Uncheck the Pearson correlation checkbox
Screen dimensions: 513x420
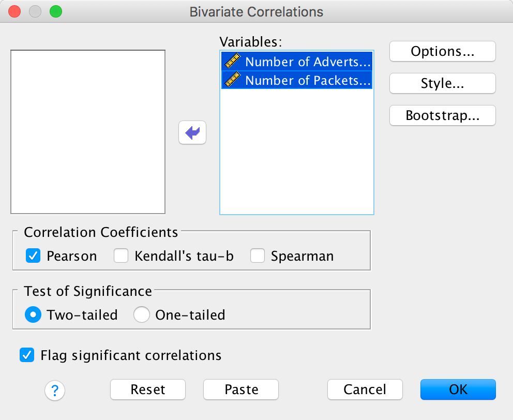33,256
